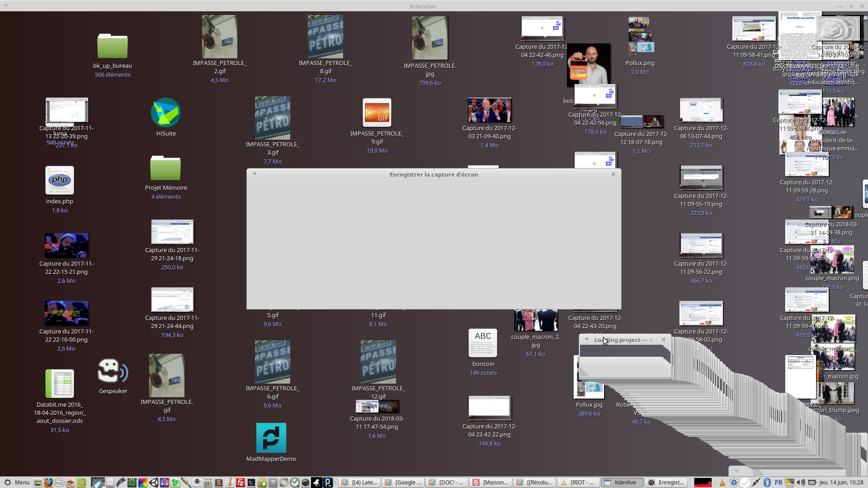Expand window menu of Enregistrer la capture dialog
The height and width of the screenshot is (488, 868).
[x=255, y=174]
